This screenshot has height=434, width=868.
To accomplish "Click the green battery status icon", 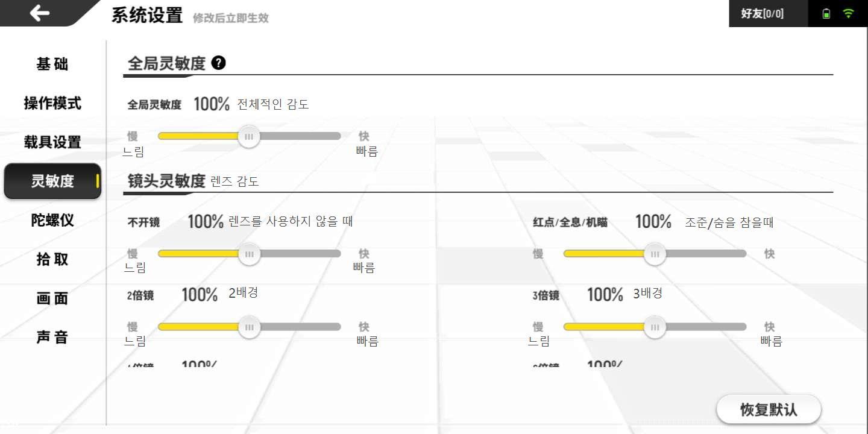I will click(x=826, y=14).
